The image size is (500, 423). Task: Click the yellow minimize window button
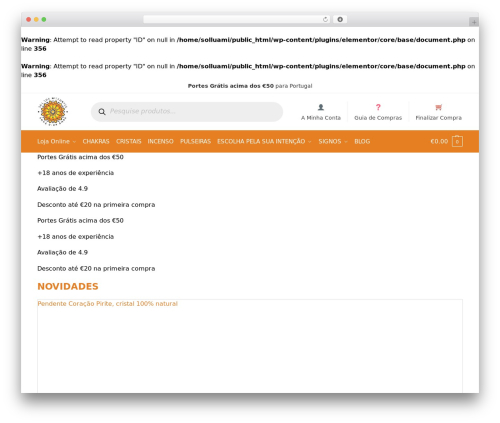(x=36, y=19)
